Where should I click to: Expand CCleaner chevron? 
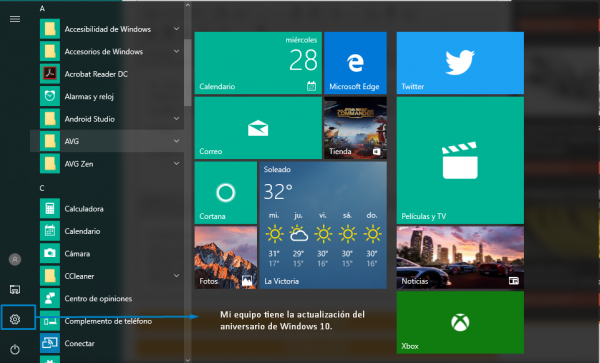pos(176,275)
